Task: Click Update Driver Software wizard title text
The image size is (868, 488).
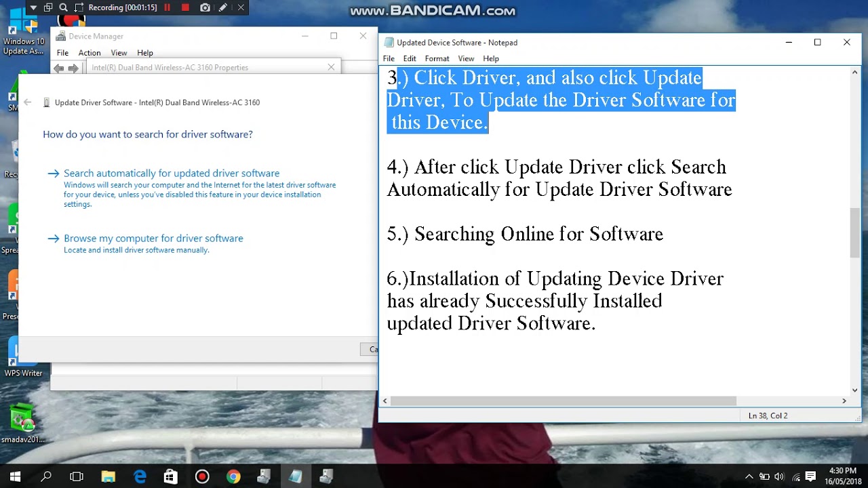Action: click(157, 102)
